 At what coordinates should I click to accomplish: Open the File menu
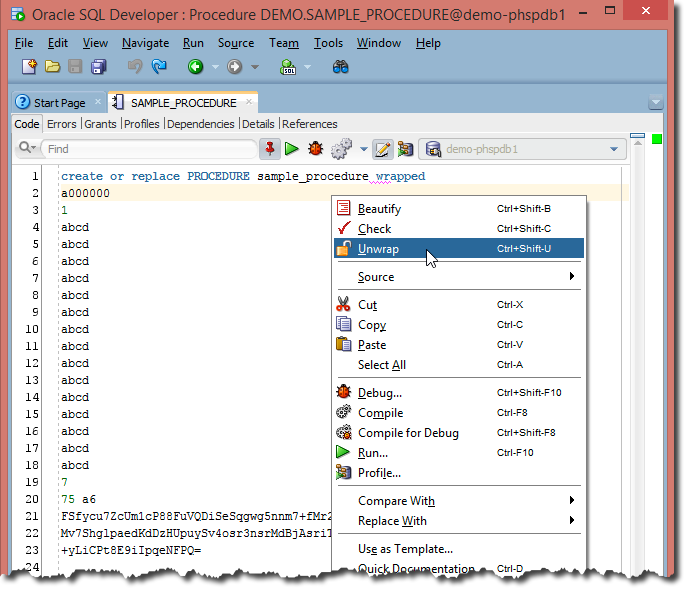pos(24,43)
